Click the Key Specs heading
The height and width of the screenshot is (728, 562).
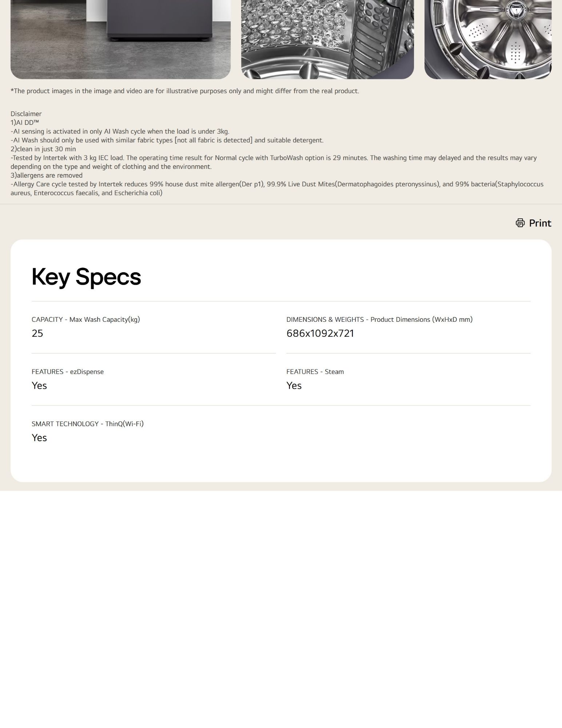click(x=86, y=277)
